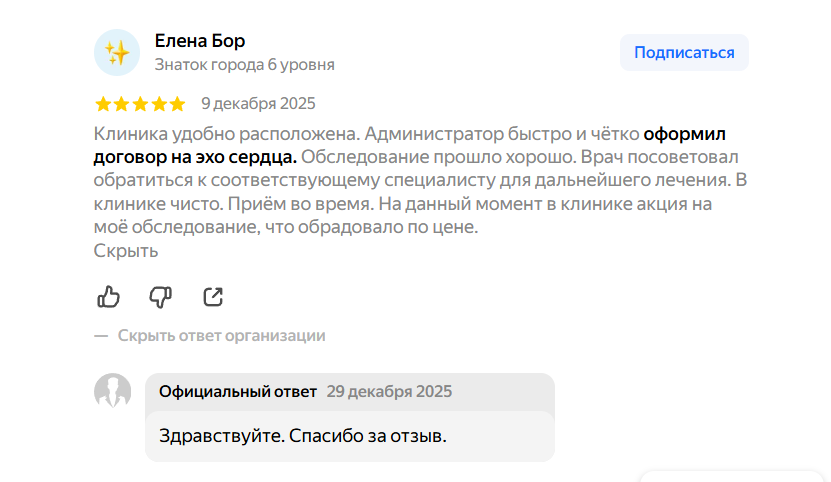
Task: Open Елена Бор's sparkle avatar
Action: point(117,52)
